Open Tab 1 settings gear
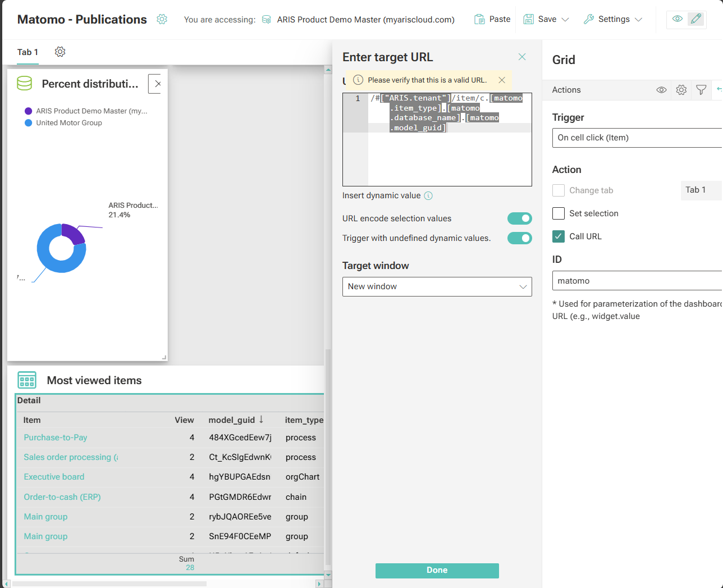This screenshot has width=723, height=588. point(60,52)
